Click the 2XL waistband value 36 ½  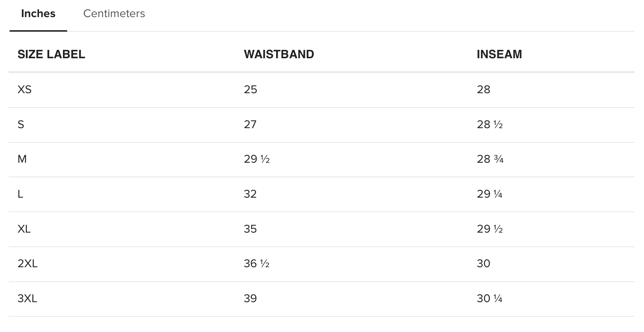pos(257,264)
